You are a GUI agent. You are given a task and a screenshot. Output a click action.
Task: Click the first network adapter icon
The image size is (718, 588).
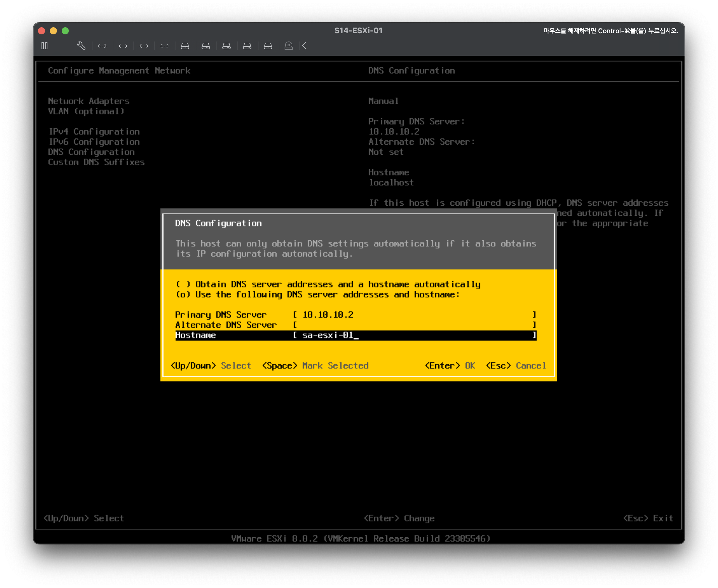click(102, 46)
